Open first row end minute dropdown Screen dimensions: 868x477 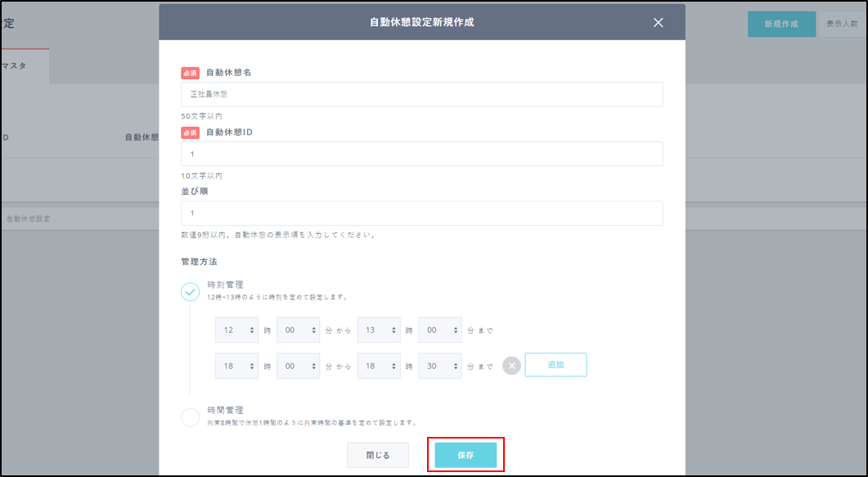coord(440,330)
